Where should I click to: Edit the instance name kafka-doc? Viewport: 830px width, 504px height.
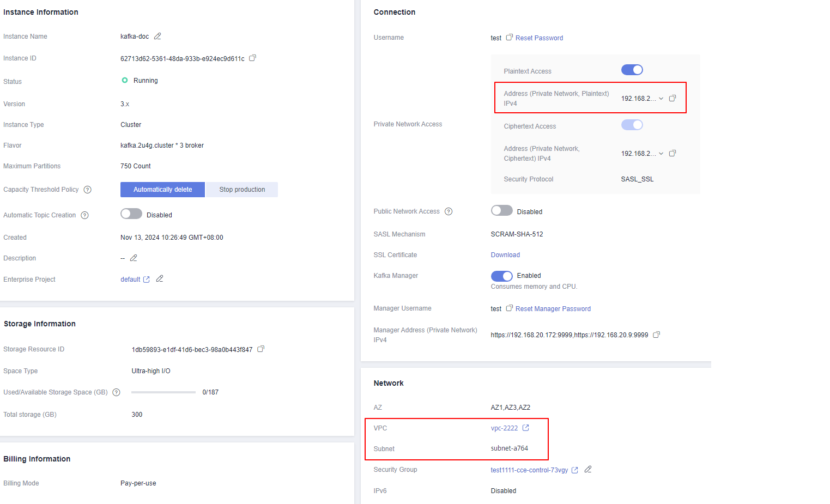tap(157, 36)
